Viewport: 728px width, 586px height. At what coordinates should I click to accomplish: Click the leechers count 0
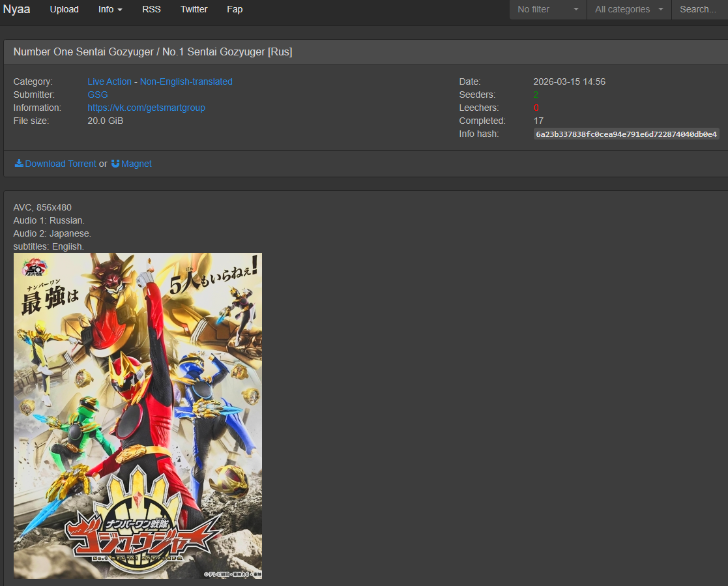(x=536, y=108)
